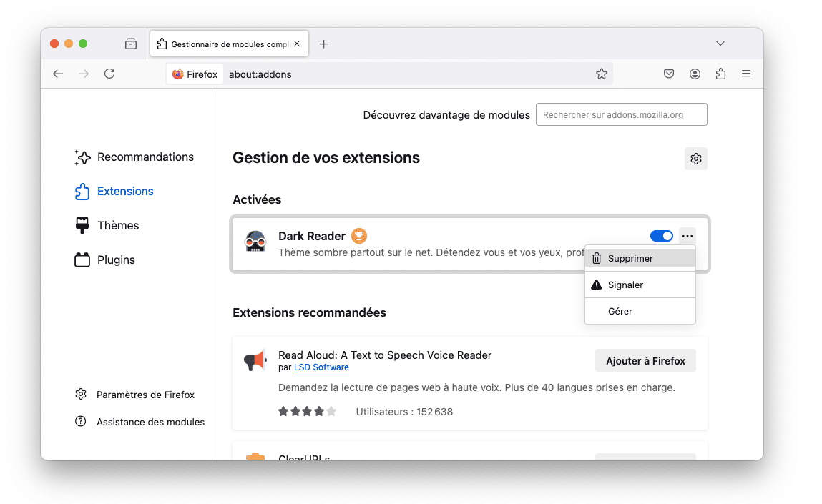Open Thèmes in the sidebar
The width and height of the screenshot is (822, 504).
[x=107, y=226]
